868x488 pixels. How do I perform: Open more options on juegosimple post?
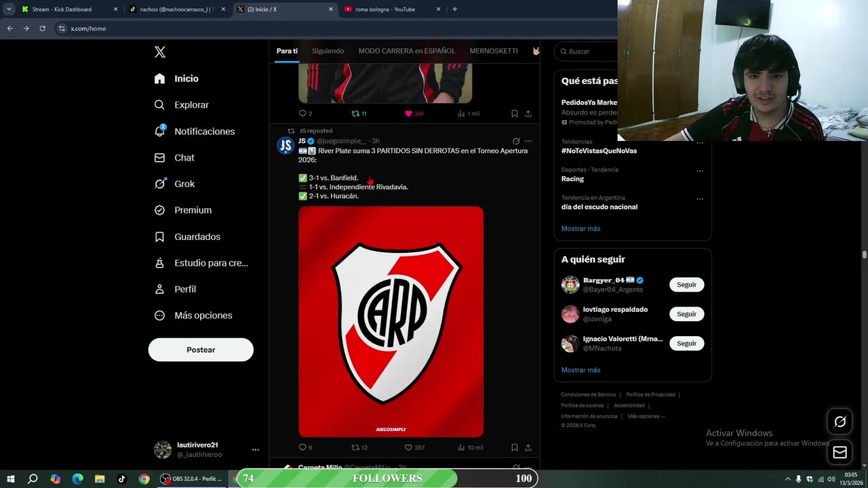point(528,141)
